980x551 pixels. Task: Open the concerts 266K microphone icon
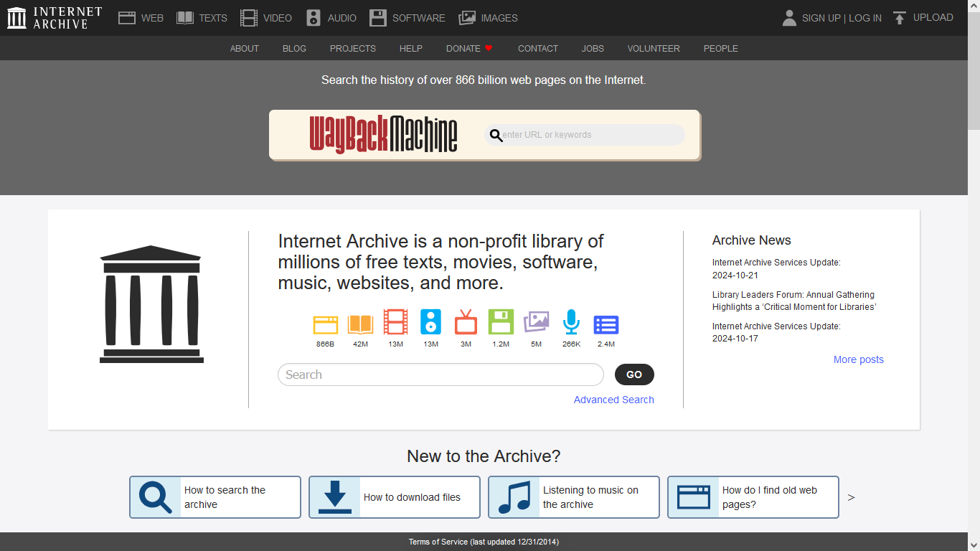[x=571, y=322]
